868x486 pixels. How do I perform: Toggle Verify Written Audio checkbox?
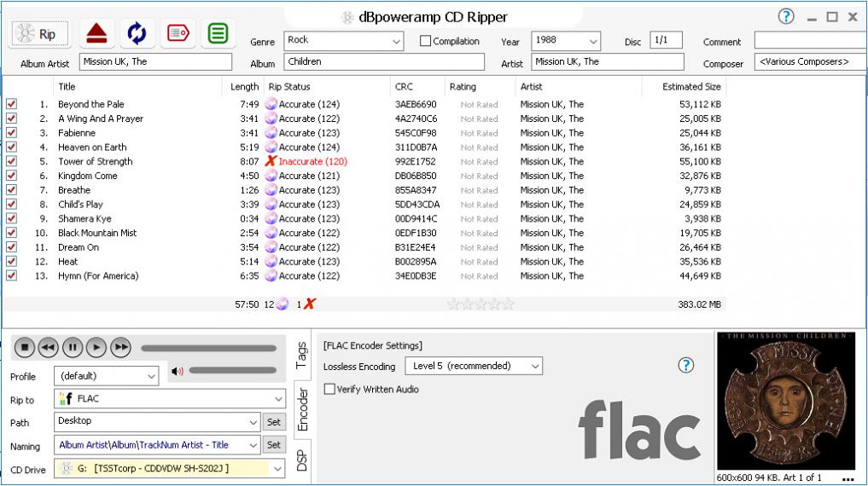[x=329, y=389]
